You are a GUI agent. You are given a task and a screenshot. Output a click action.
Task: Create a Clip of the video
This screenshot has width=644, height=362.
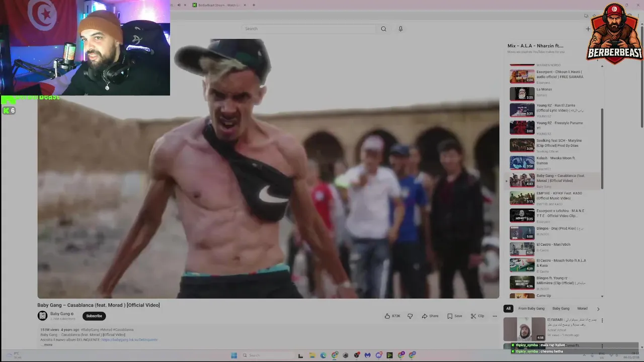pos(477,316)
